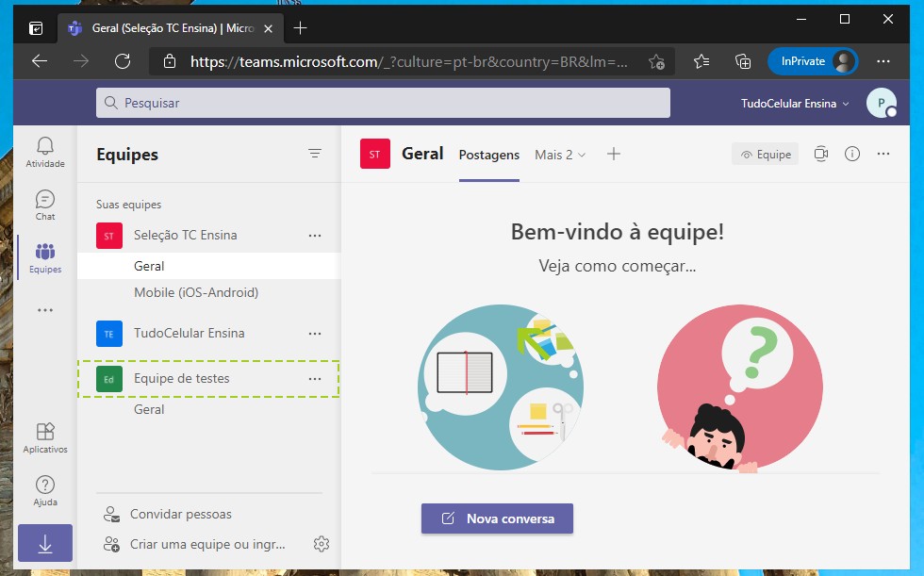924x576 pixels.
Task: Open the Aplicativos store icon
Action: 45,437
